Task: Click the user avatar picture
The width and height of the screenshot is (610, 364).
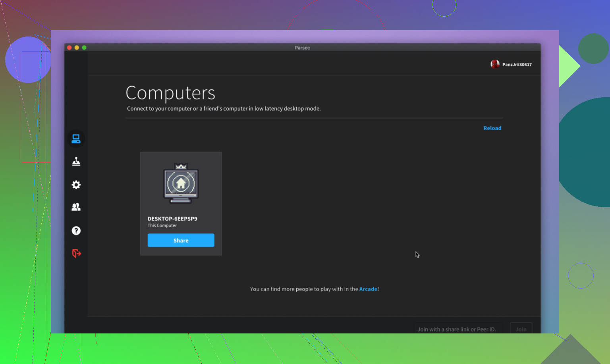Action: coord(495,64)
